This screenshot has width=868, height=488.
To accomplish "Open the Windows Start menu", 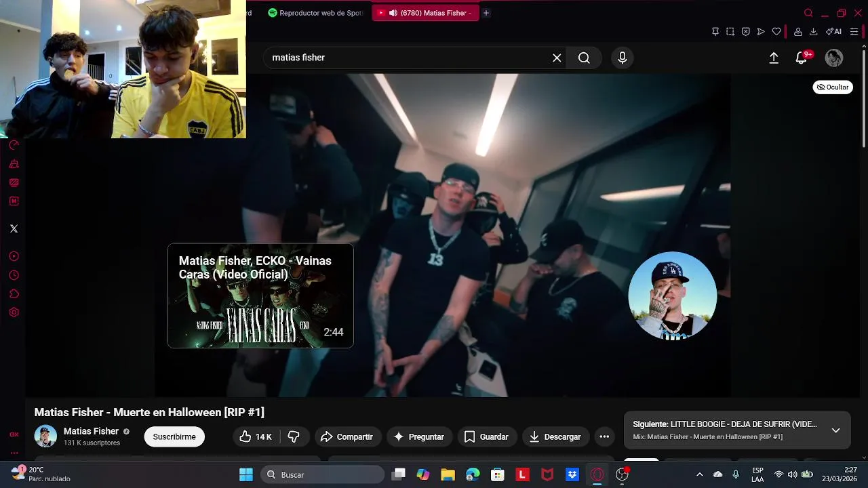I will point(246,474).
